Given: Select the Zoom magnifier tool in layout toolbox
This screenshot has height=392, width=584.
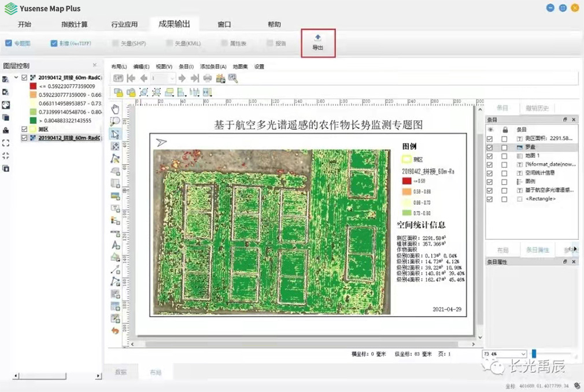Looking at the screenshot, I should point(115,121).
